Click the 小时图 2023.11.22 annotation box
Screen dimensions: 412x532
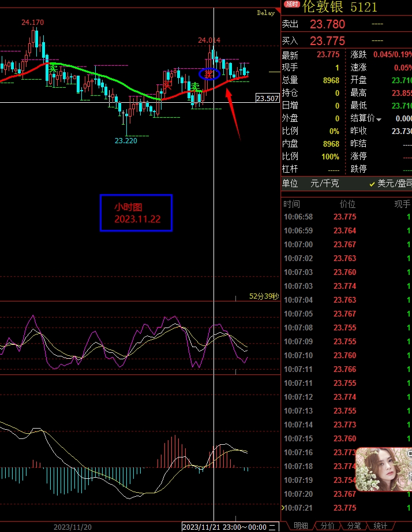coord(136,213)
